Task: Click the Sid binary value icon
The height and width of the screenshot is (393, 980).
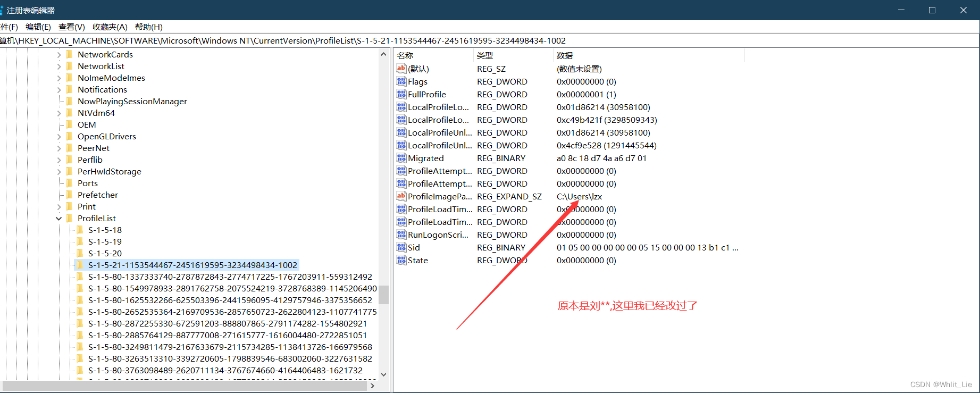Action: coord(401,247)
